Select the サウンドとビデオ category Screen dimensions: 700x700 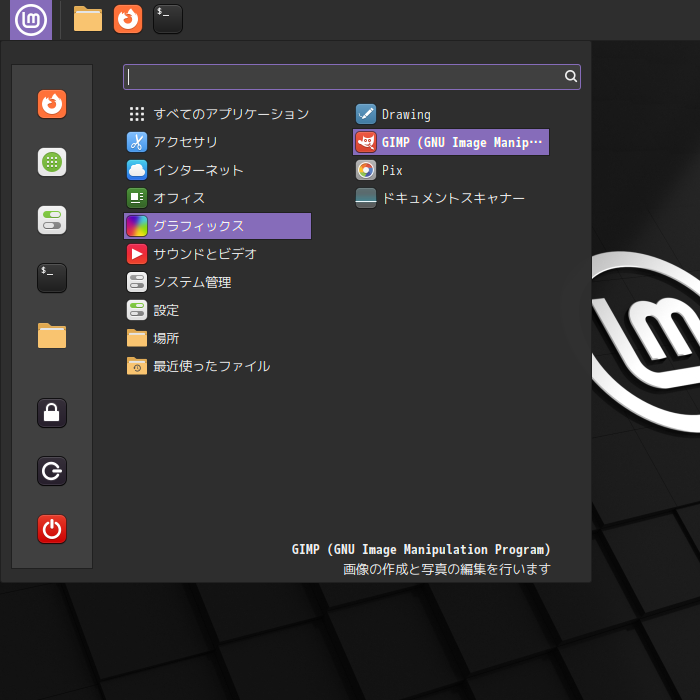point(204,254)
